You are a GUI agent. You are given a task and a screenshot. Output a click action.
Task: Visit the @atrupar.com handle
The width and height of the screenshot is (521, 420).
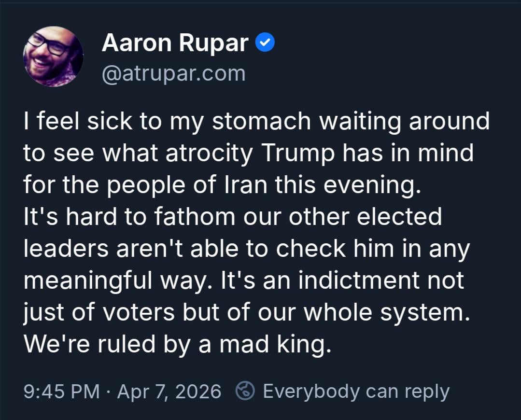[173, 73]
